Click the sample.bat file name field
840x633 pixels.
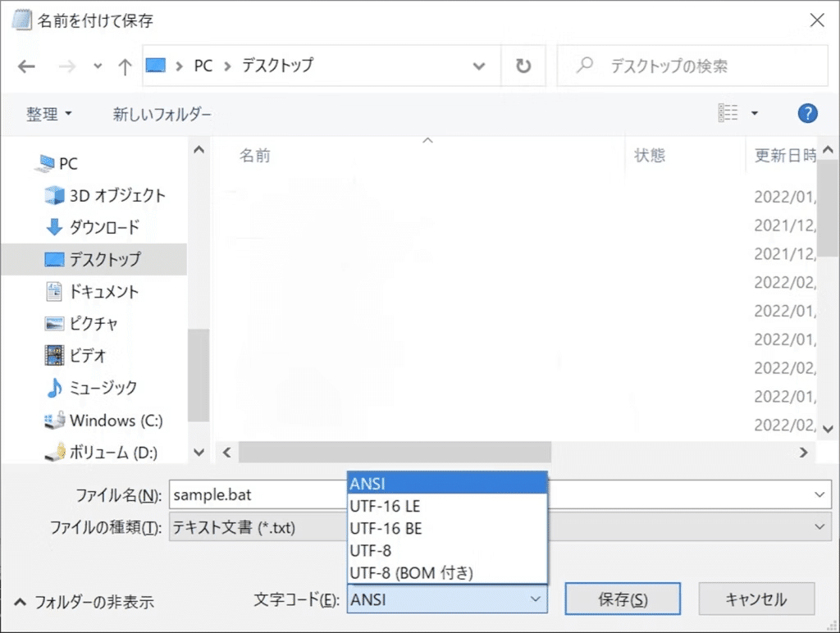click(246, 494)
